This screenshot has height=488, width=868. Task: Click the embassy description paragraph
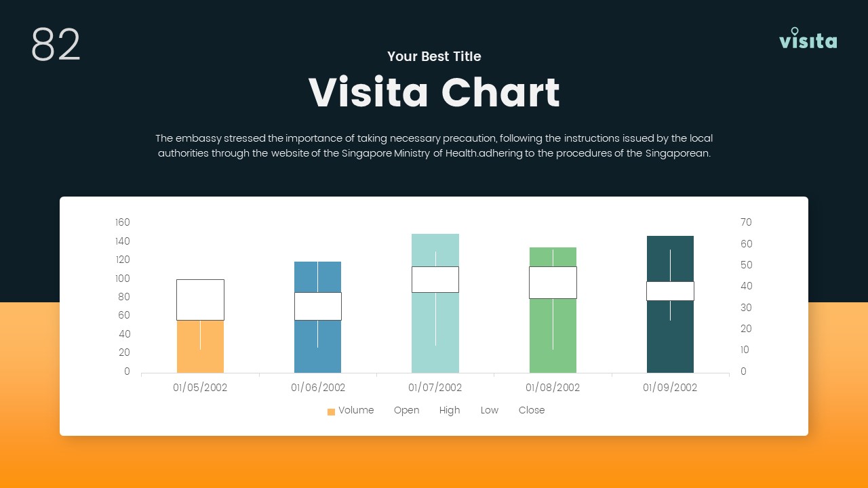[434, 146]
